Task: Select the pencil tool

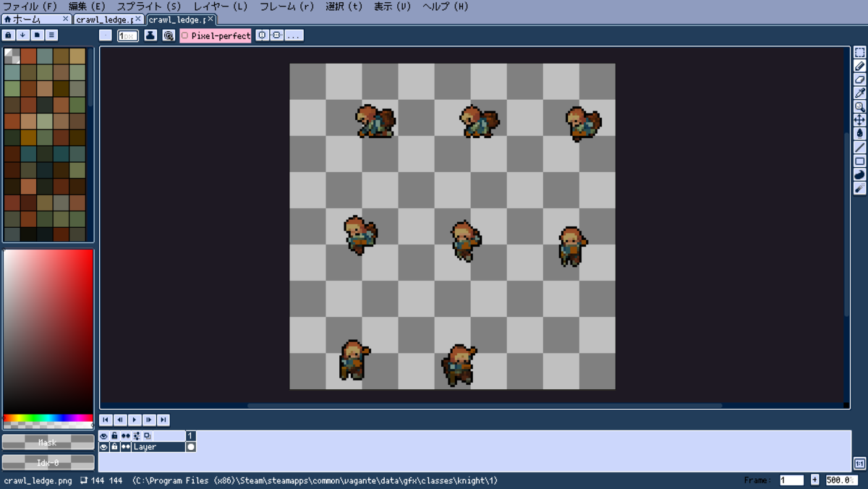Action: point(859,66)
